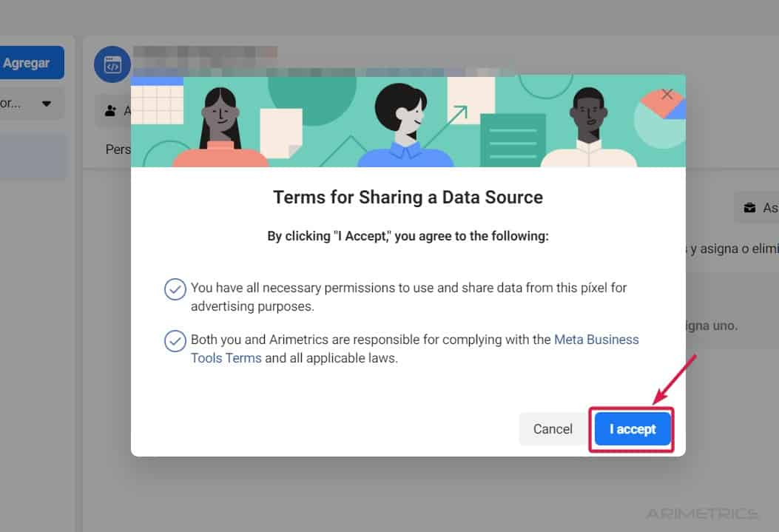
Task: Click the calendar grid illustration in the banner
Action: pos(157,101)
